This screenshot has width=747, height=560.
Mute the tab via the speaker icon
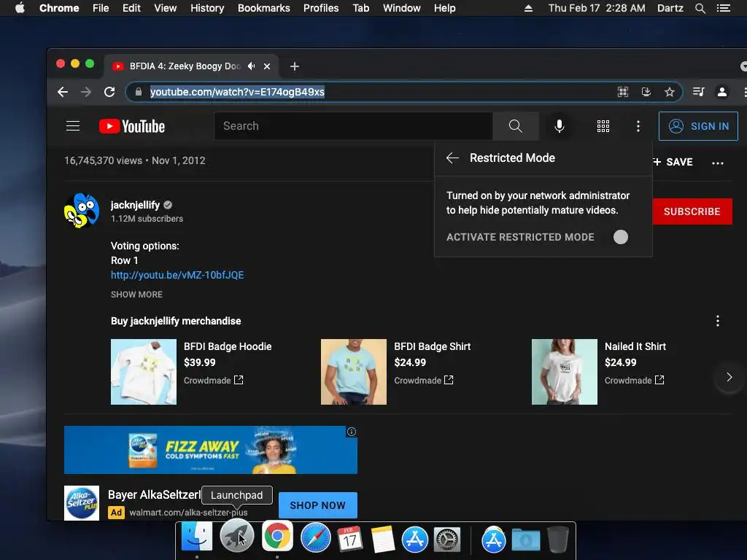point(252,66)
